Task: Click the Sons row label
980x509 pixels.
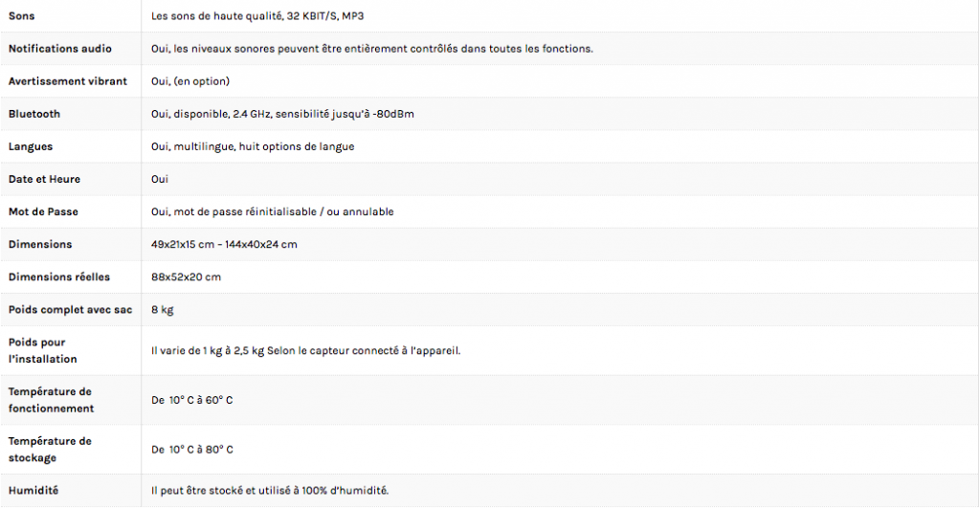Action: click(21, 16)
